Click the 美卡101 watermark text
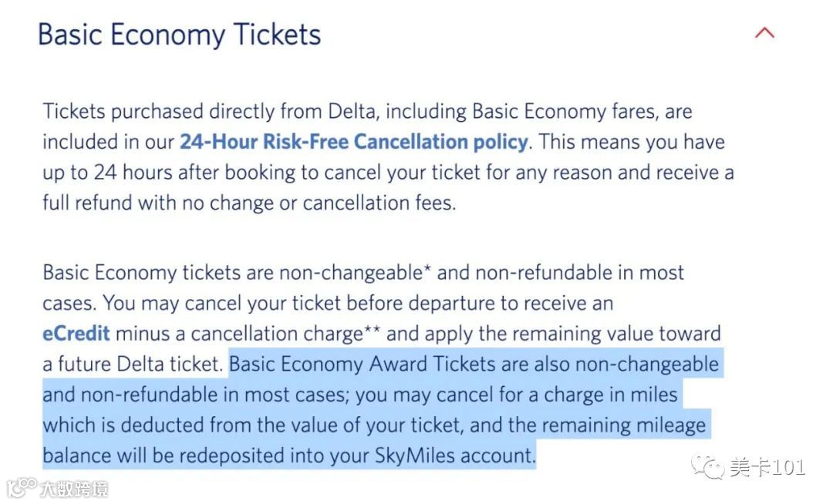The image size is (833, 504). pyautogui.click(x=767, y=467)
